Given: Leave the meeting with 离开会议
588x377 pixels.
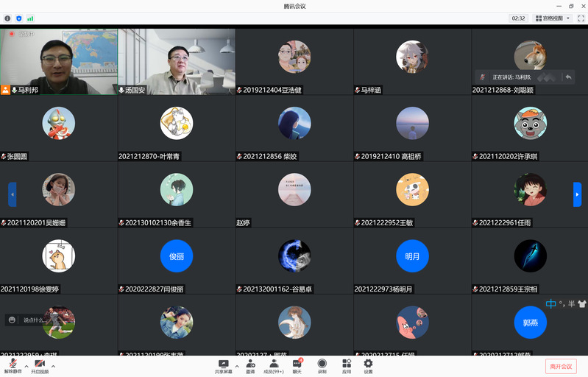Looking at the screenshot, I should (560, 366).
